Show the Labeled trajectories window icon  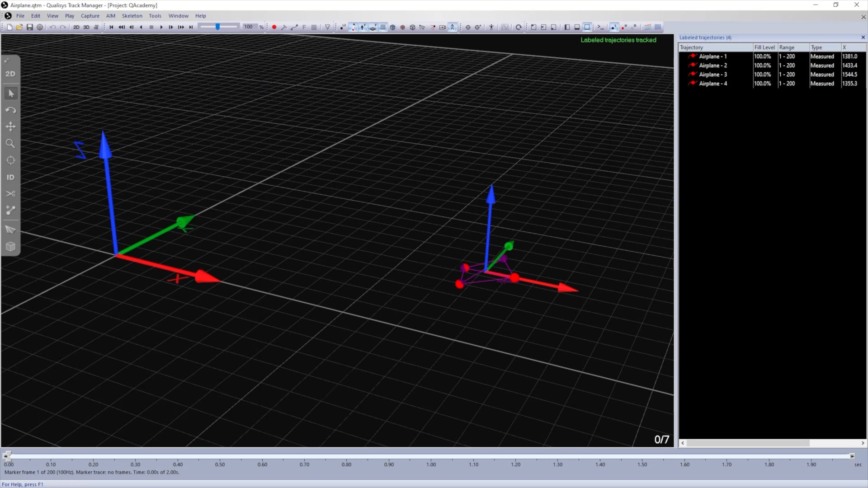[x=614, y=27]
